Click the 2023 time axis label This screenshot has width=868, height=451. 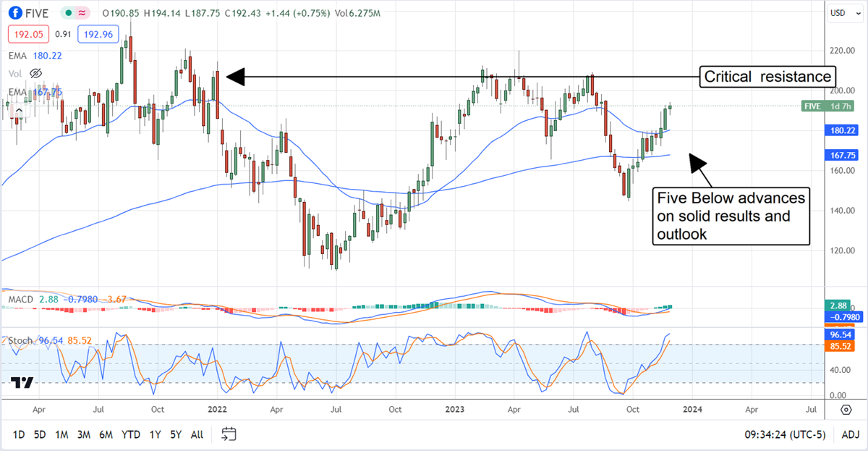455,409
